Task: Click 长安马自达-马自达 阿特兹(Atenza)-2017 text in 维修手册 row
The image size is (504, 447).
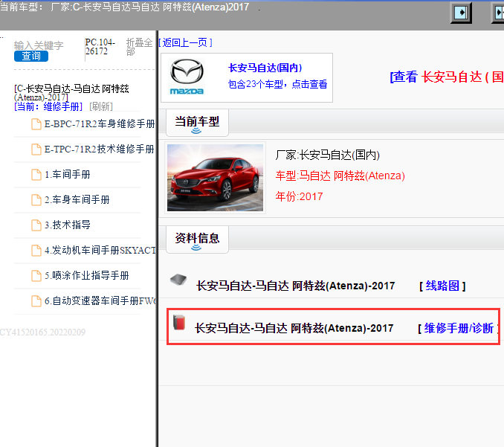Action: 294,328
